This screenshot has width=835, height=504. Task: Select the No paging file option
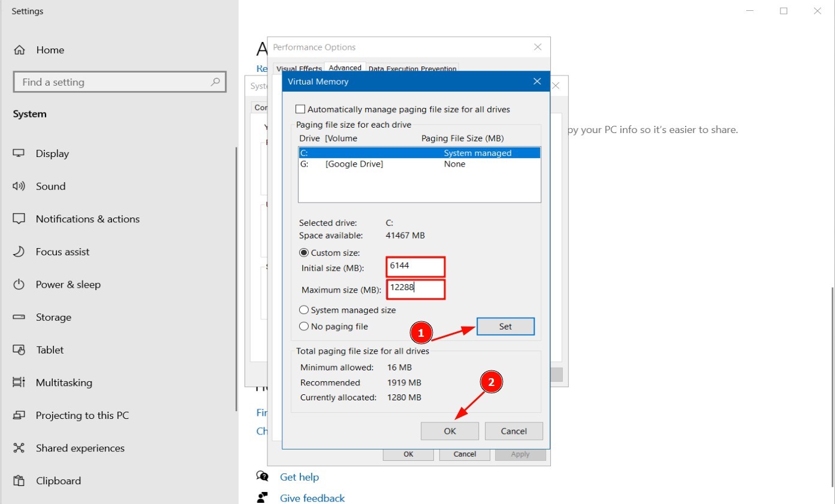(x=304, y=327)
